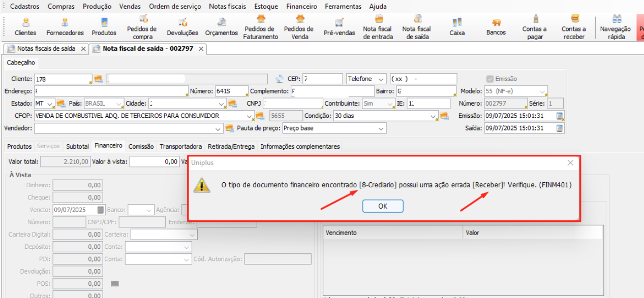Open Contas a pagar toolbar icon
Image resolution: width=644 pixels, height=298 pixels.
535,27
